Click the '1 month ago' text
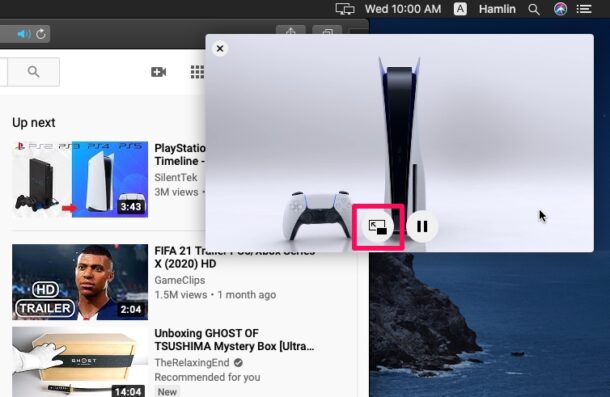 coord(247,295)
